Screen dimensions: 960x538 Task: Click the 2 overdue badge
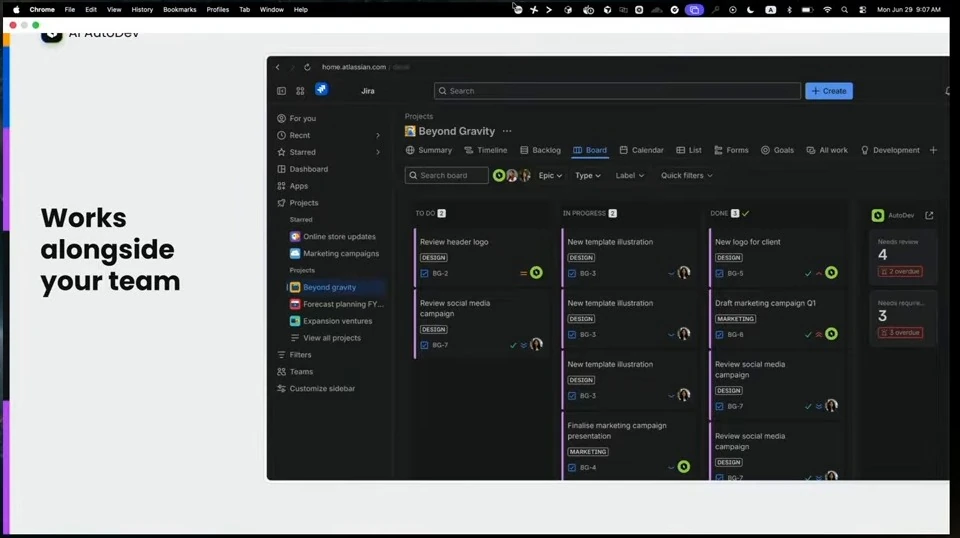point(900,272)
